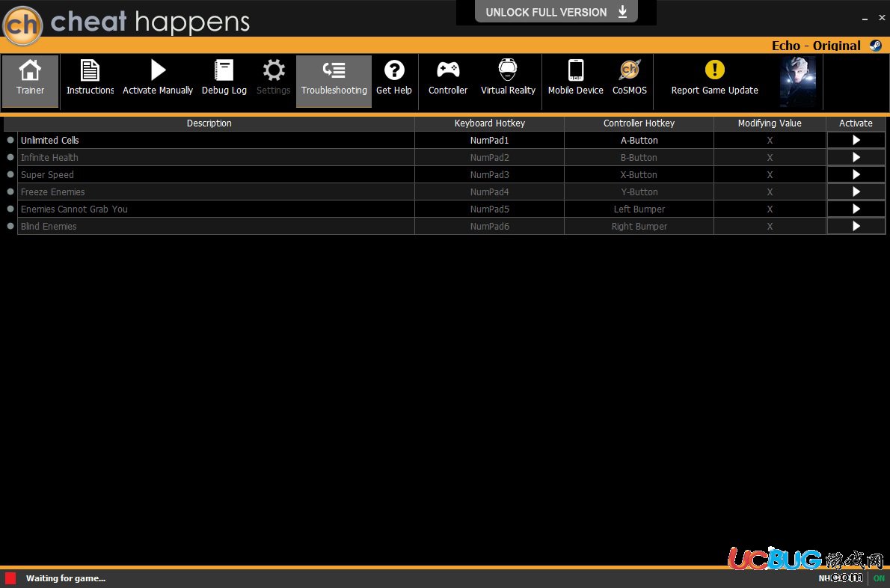The height and width of the screenshot is (588, 890).
Task: Click Modifying Value cell for Unlimited Cells
Action: pos(770,140)
